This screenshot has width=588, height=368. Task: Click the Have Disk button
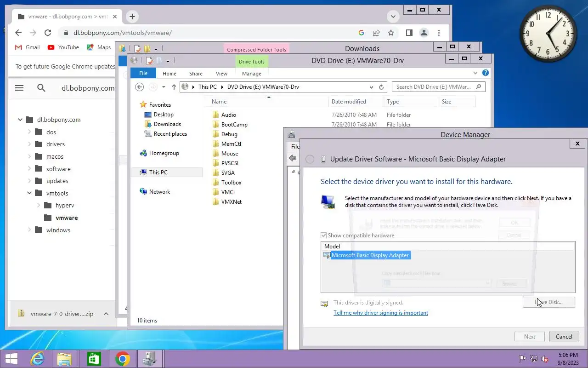[x=549, y=302]
